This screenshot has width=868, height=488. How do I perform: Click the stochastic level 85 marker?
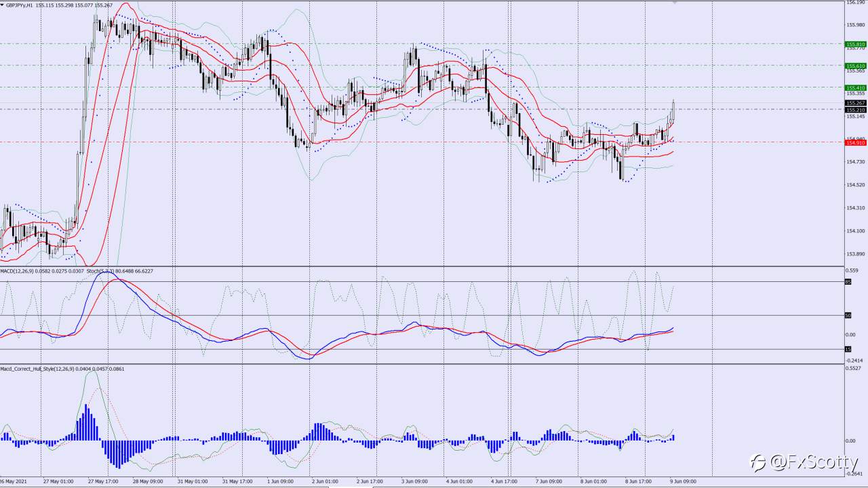click(848, 281)
